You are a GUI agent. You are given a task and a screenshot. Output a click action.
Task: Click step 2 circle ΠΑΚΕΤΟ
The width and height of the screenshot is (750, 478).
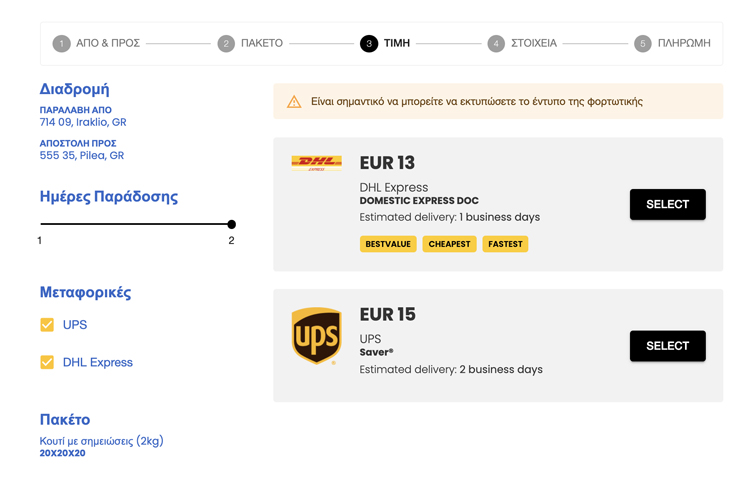tap(226, 44)
